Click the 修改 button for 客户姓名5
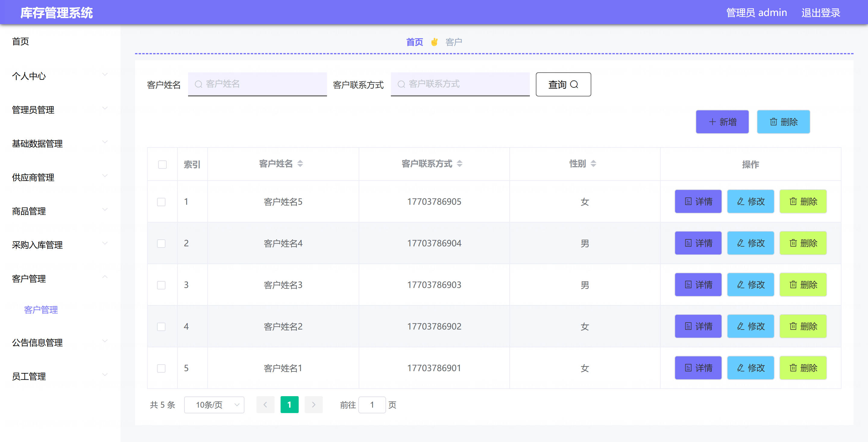868x442 pixels. tap(750, 201)
